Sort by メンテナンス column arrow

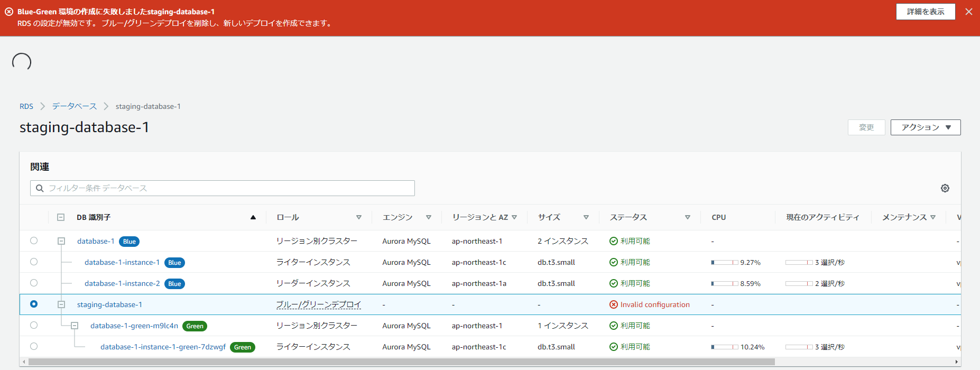[x=933, y=217]
